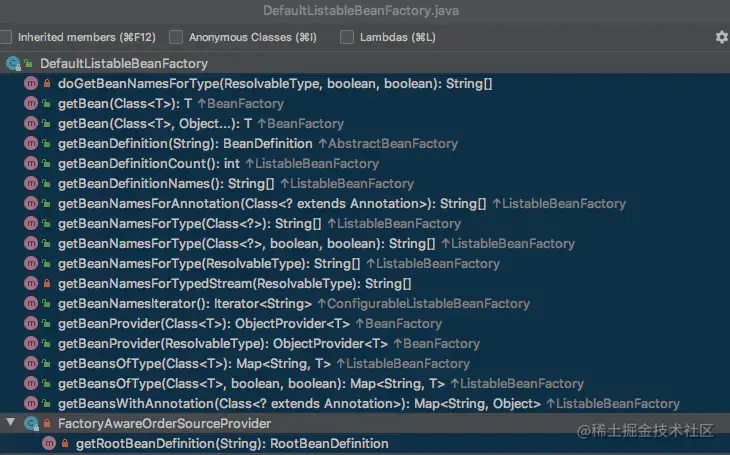
Task: Check the Lambdas option box
Action: click(x=347, y=37)
